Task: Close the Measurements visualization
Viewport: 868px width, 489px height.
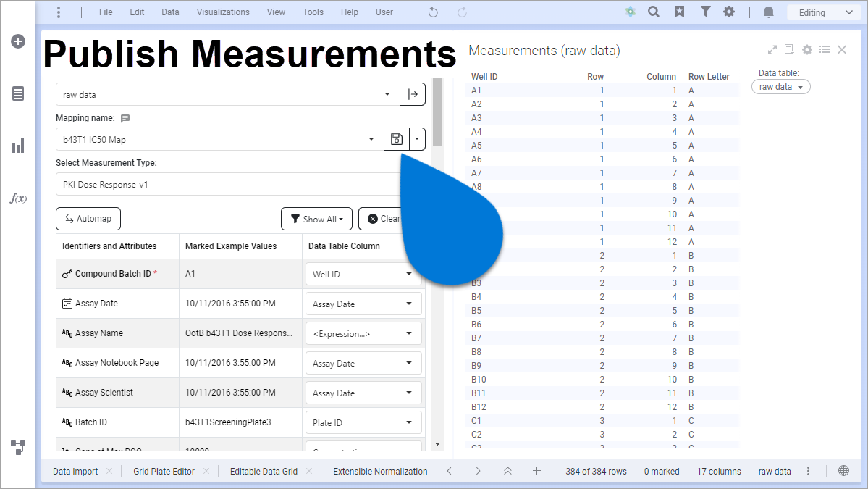Action: (x=842, y=50)
